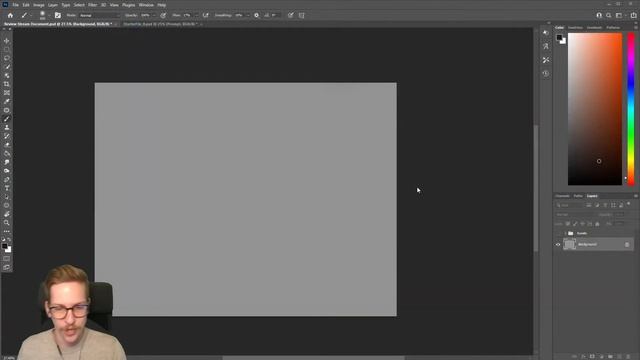
Task: Select the Hand tool
Action: click(7, 214)
